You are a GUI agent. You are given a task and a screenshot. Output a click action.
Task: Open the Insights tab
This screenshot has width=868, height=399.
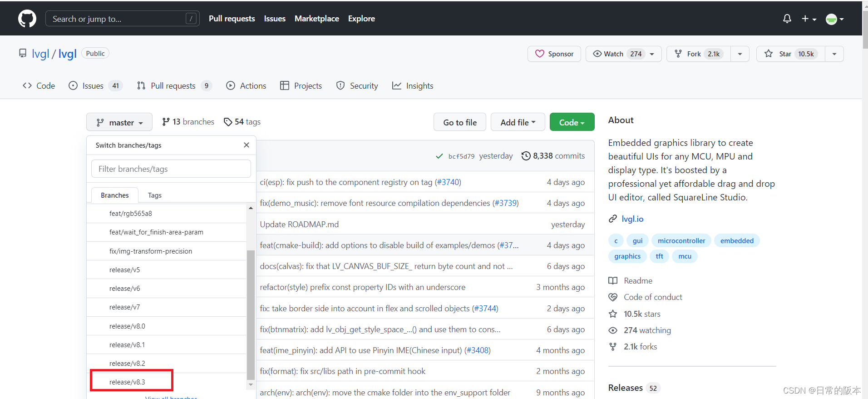click(x=413, y=85)
